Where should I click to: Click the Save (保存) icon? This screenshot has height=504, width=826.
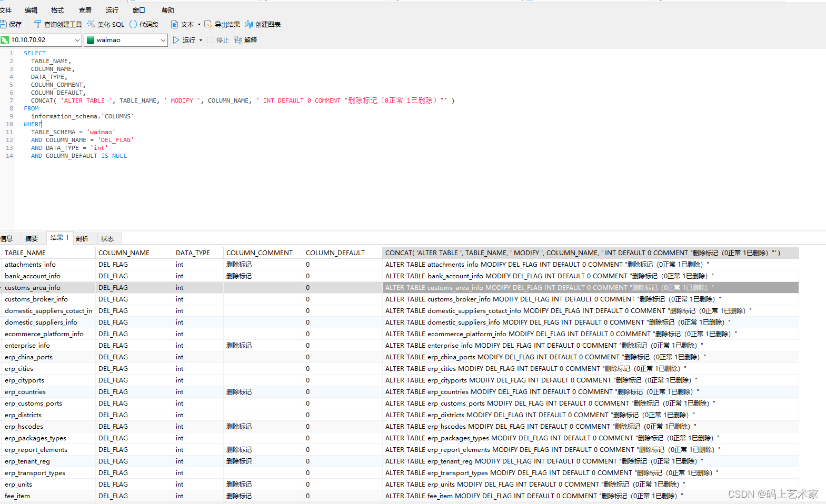pyautogui.click(x=4, y=24)
